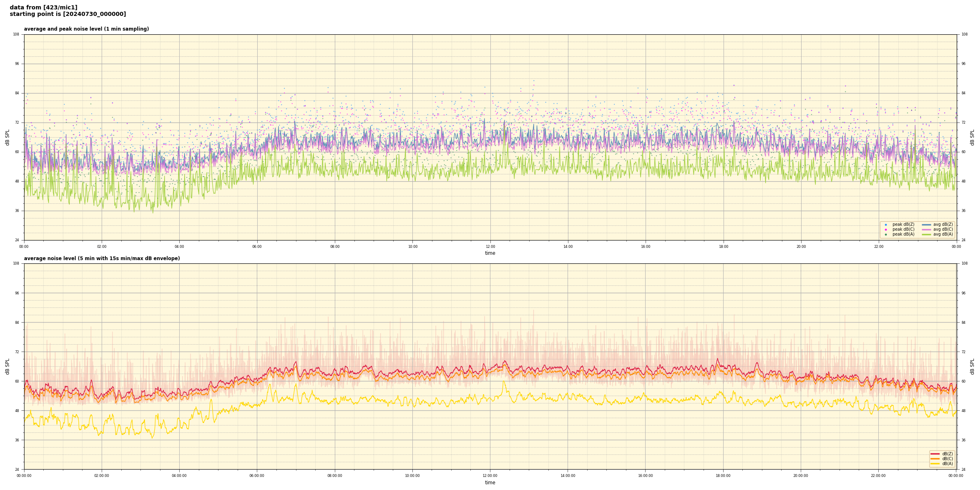980x490 pixels.
Task: Click the 02:00:00 tick on lower time axis
Action: [102, 476]
